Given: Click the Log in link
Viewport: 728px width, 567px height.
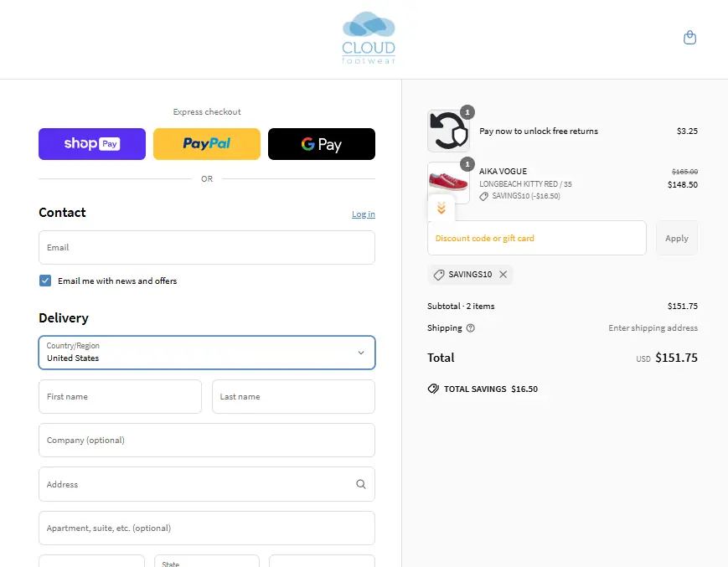Looking at the screenshot, I should (x=363, y=214).
